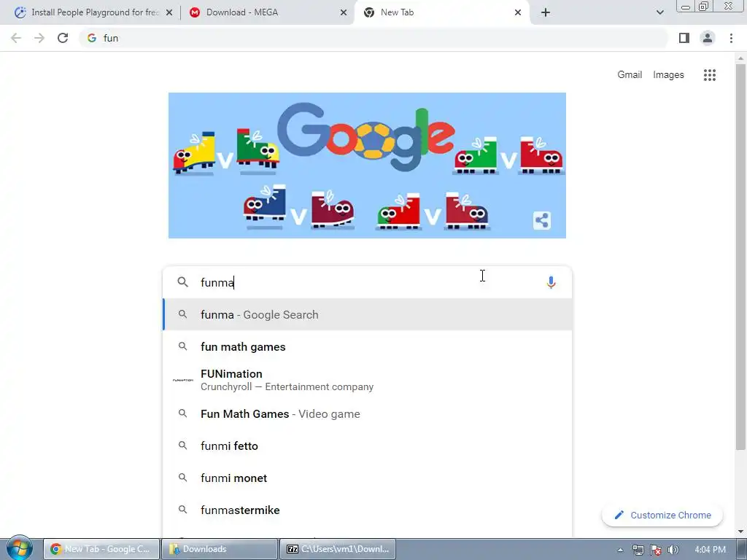The height and width of the screenshot is (560, 747).
Task: Open the 7-Zip C:\Users\vm1 taskbar item
Action: [337, 549]
